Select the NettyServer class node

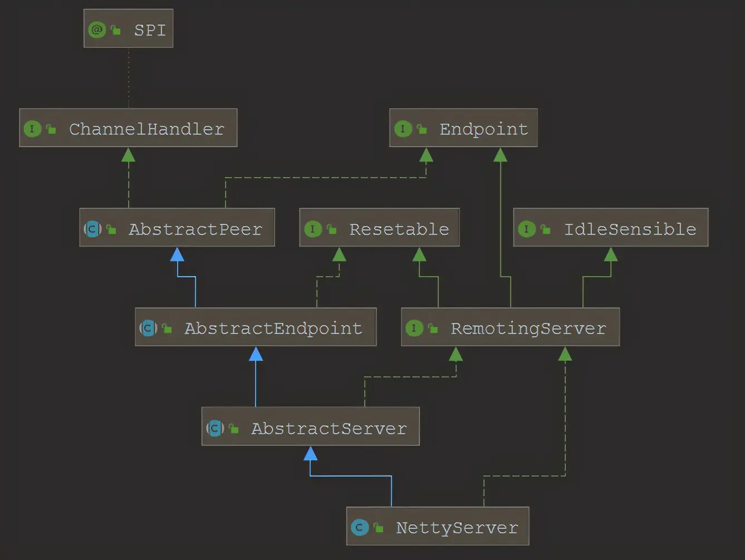pos(438,526)
